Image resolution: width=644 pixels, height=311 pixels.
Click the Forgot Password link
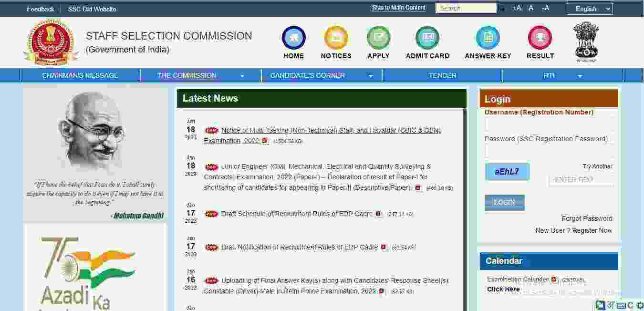(587, 218)
